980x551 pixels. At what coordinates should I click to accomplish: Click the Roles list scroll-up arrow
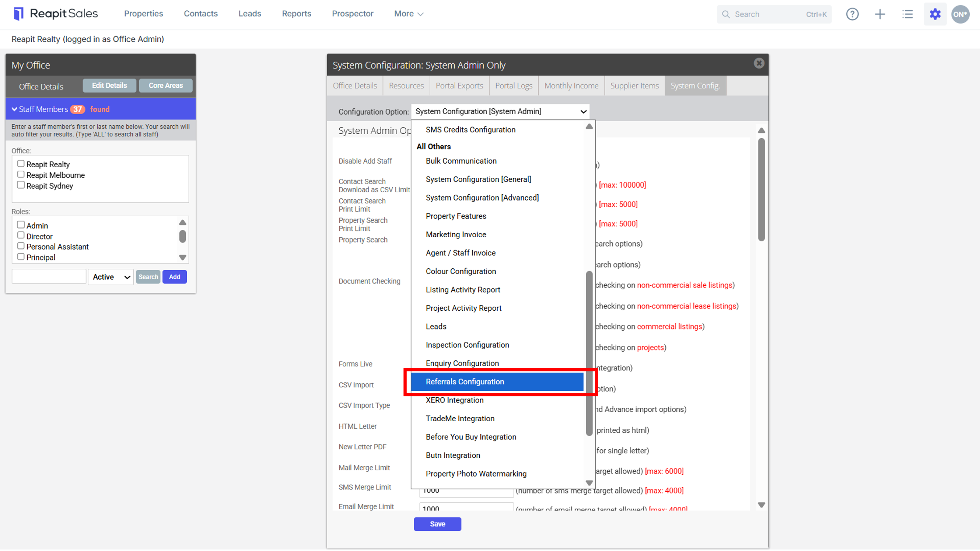coord(182,222)
